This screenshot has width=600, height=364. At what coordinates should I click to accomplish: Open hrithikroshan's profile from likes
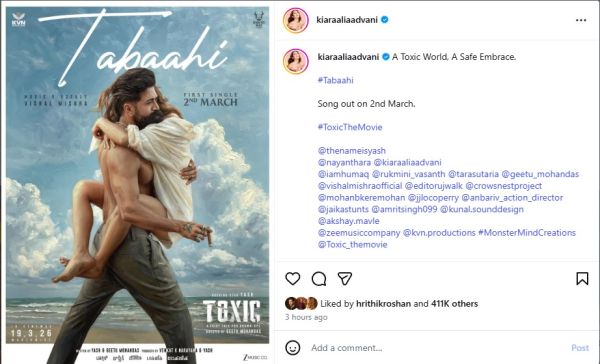pyautogui.click(x=383, y=304)
